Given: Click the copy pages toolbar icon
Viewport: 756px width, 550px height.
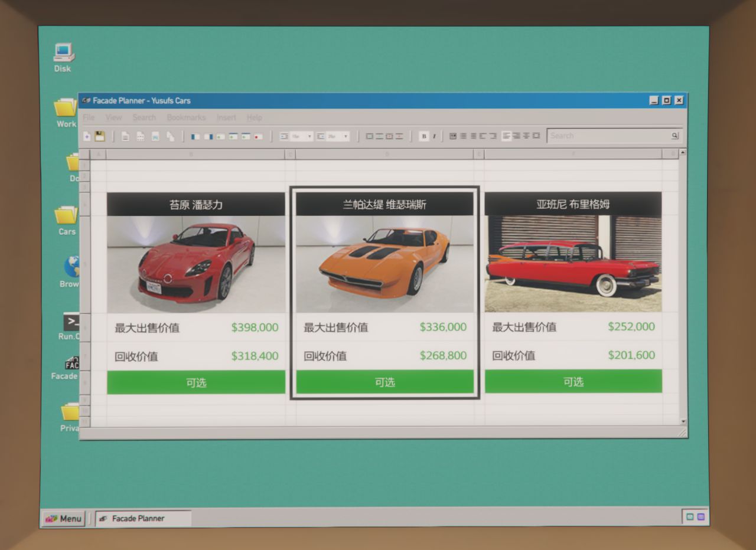Looking at the screenshot, I should pyautogui.click(x=170, y=136).
